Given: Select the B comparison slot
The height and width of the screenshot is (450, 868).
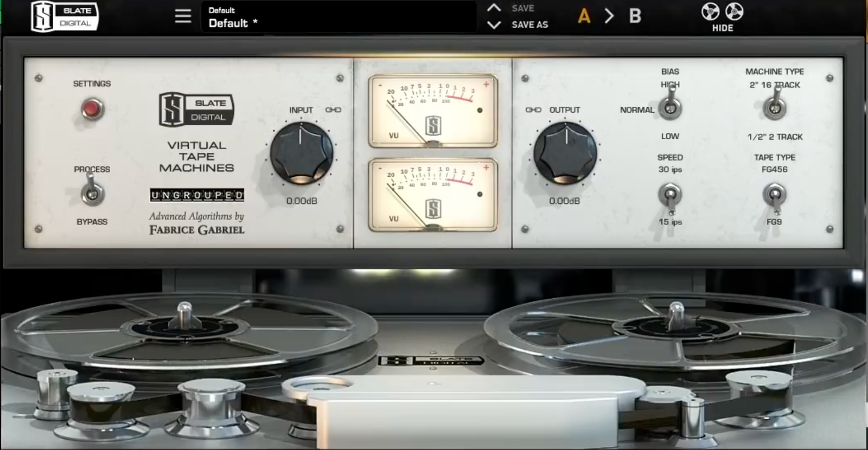Looking at the screenshot, I should pyautogui.click(x=635, y=16).
